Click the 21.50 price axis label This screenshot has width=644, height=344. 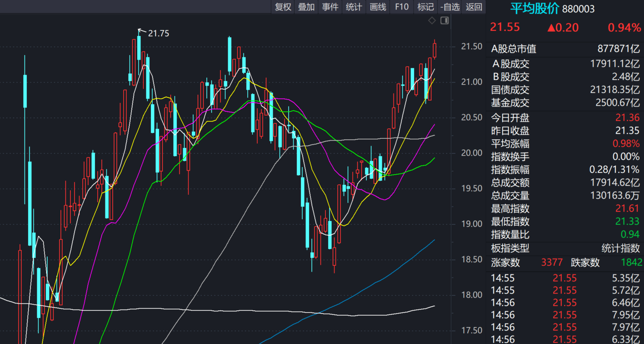pos(471,46)
